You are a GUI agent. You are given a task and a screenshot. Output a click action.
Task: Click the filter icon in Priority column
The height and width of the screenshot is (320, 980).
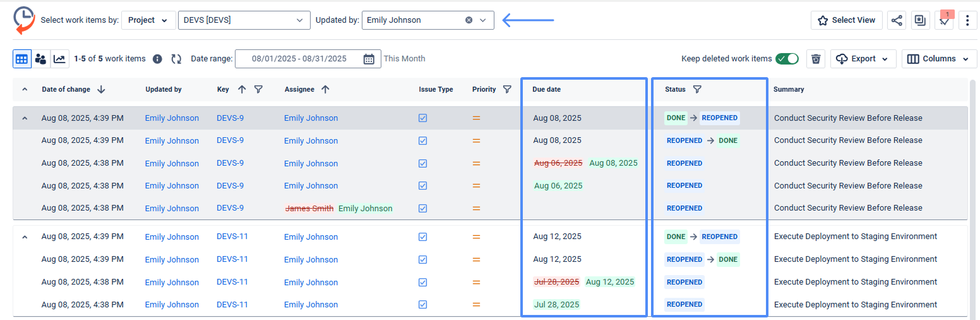point(507,89)
